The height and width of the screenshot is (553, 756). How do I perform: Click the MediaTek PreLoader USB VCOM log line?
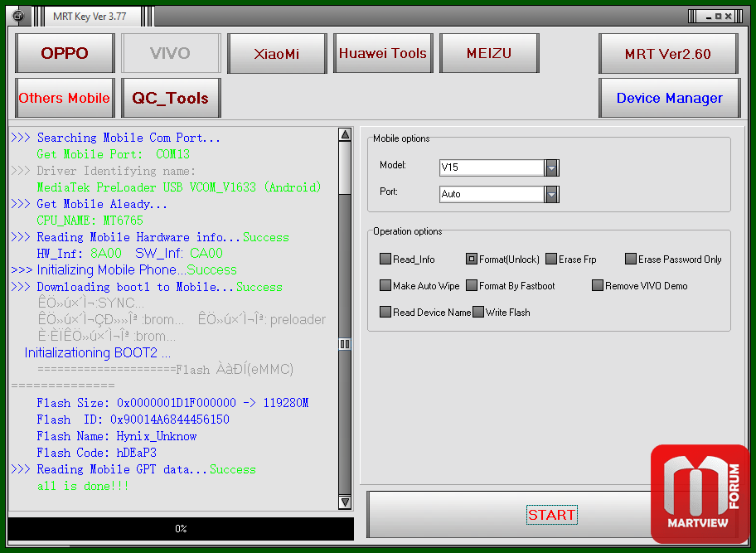tap(179, 187)
